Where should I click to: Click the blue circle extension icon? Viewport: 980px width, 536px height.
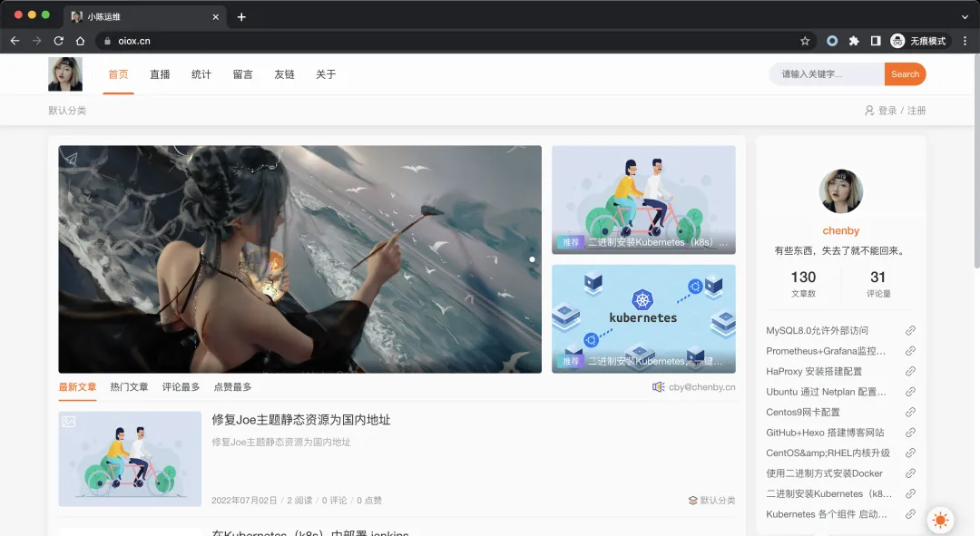coord(832,41)
